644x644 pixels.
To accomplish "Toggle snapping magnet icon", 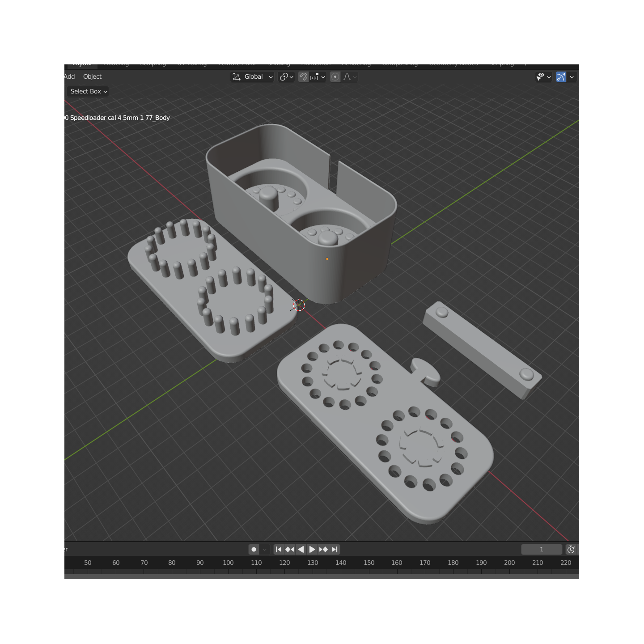I will 303,77.
